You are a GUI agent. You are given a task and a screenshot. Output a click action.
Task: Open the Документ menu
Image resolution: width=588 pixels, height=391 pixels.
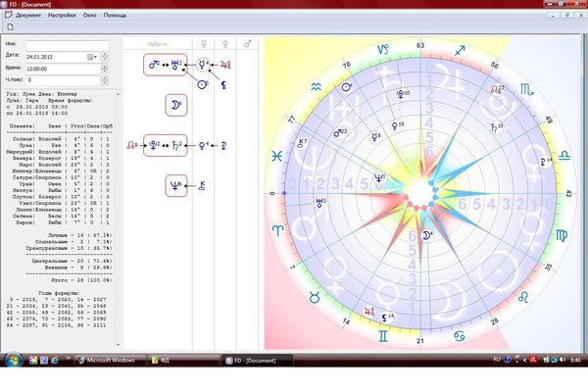coord(28,16)
